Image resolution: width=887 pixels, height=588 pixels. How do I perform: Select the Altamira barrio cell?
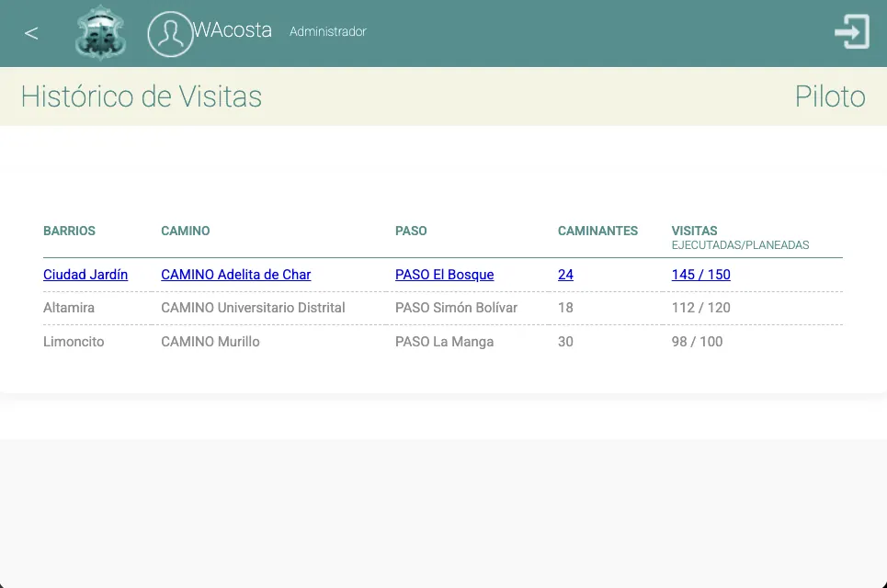(69, 308)
